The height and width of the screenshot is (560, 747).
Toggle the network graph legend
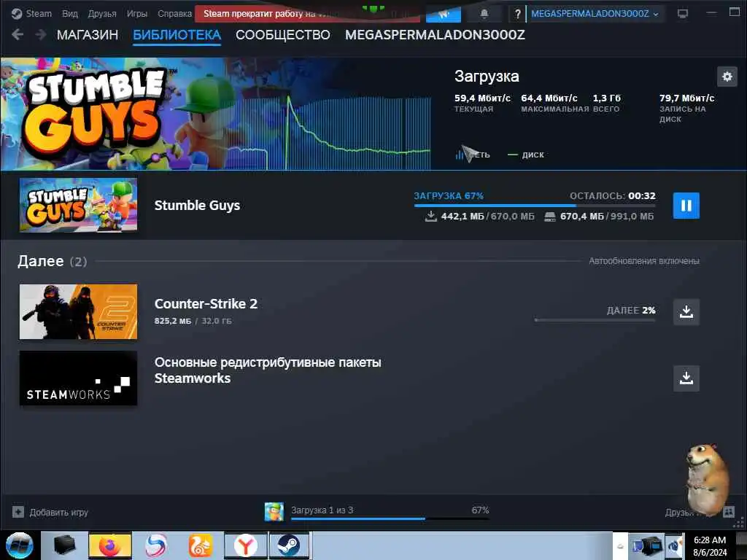[473, 155]
